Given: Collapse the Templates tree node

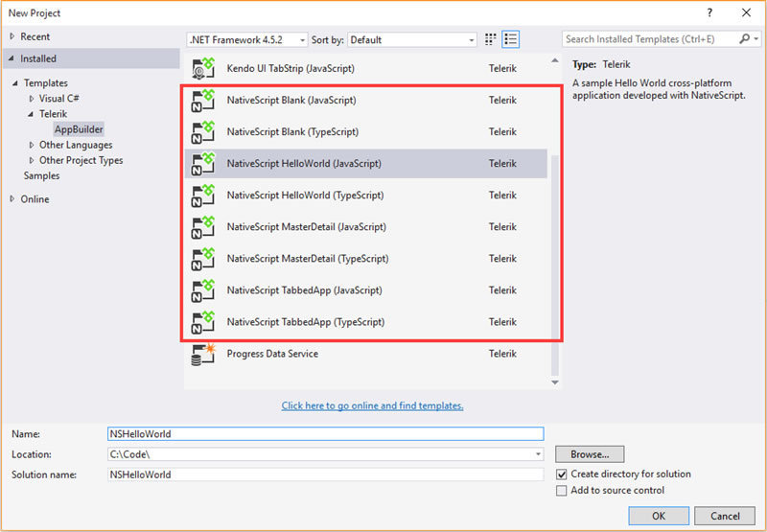Looking at the screenshot, I should click(15, 83).
